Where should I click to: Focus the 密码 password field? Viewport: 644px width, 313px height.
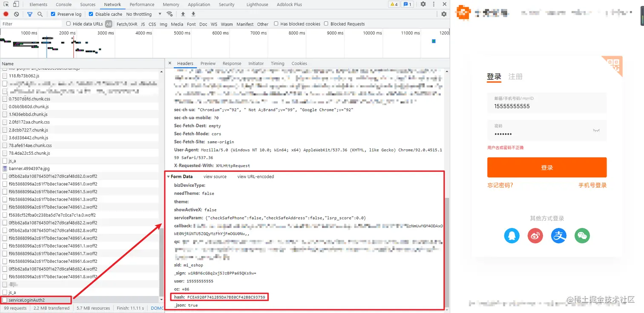click(547, 130)
